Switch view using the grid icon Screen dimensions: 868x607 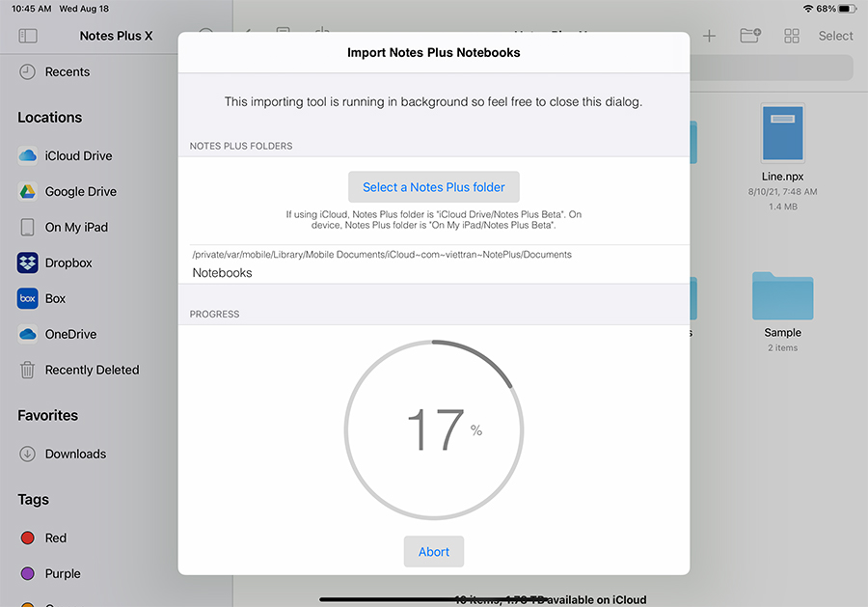(x=792, y=36)
